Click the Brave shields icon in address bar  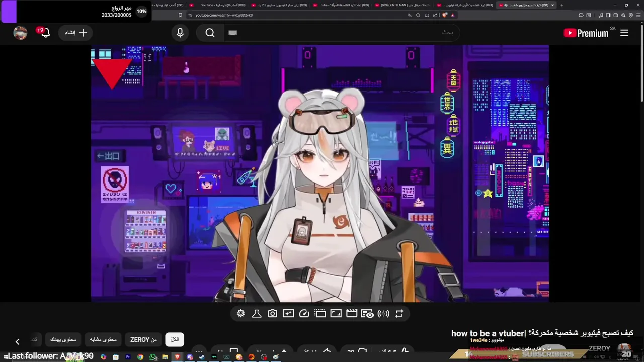pyautogui.click(x=445, y=15)
